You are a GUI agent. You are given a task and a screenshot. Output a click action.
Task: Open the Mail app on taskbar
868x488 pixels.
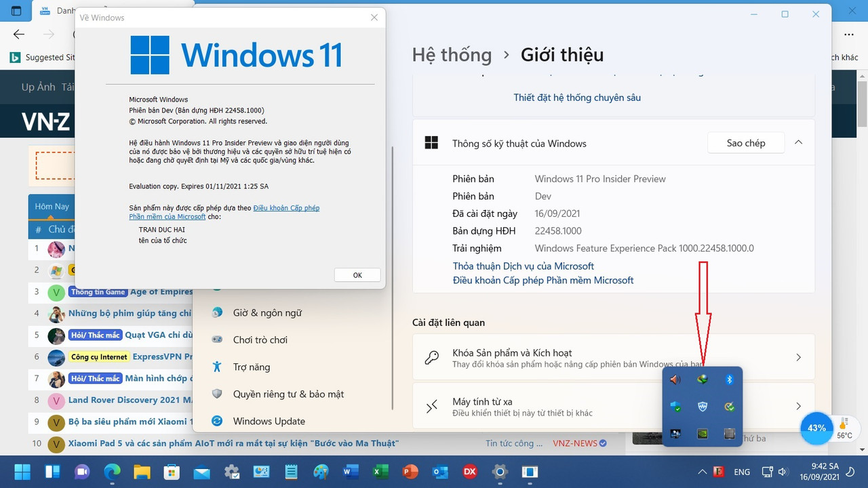[201, 472]
